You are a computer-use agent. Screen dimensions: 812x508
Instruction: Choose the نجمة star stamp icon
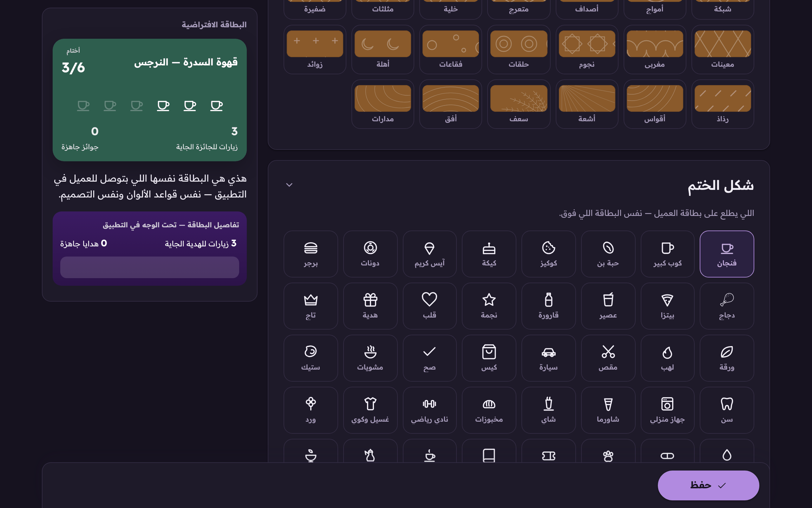point(489,306)
